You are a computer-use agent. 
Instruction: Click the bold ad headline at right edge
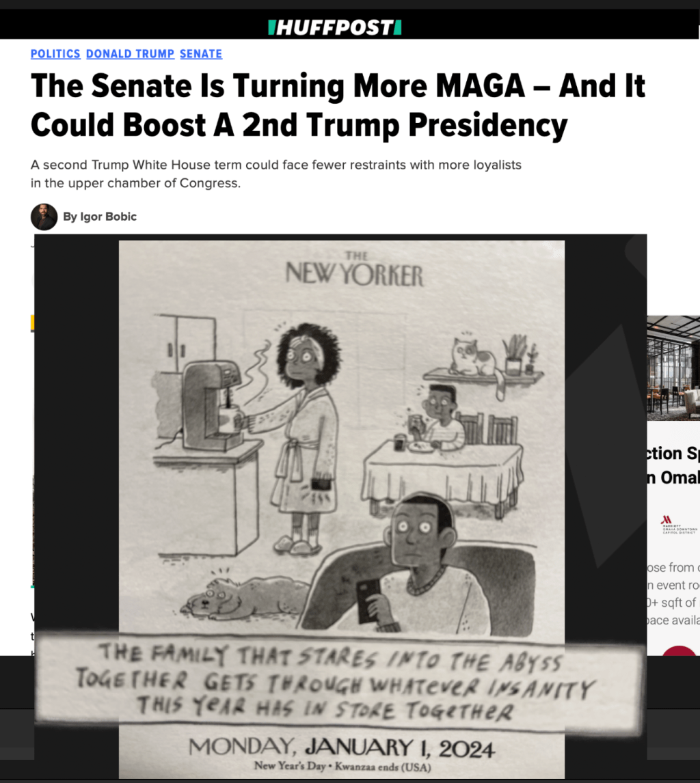click(673, 465)
